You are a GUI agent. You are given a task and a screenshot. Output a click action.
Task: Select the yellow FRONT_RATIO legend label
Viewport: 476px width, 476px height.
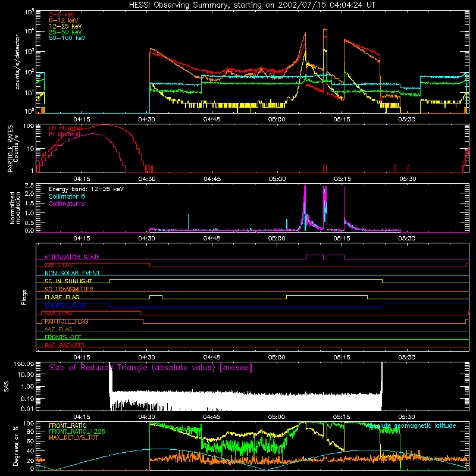pyautogui.click(x=68, y=425)
